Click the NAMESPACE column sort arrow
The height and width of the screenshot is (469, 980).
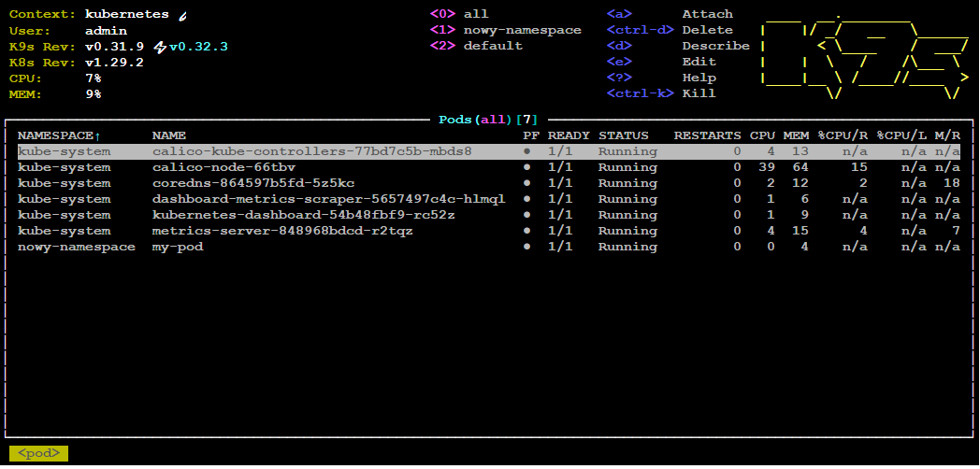point(97,135)
